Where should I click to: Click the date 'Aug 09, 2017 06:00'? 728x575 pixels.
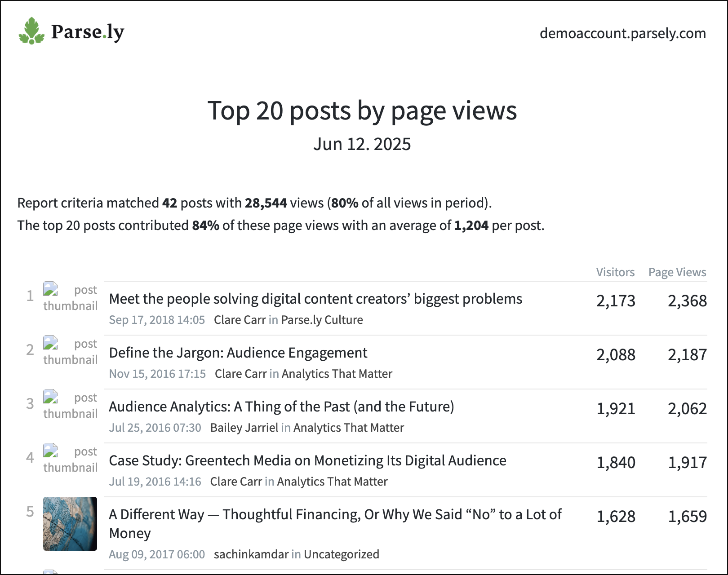click(157, 554)
